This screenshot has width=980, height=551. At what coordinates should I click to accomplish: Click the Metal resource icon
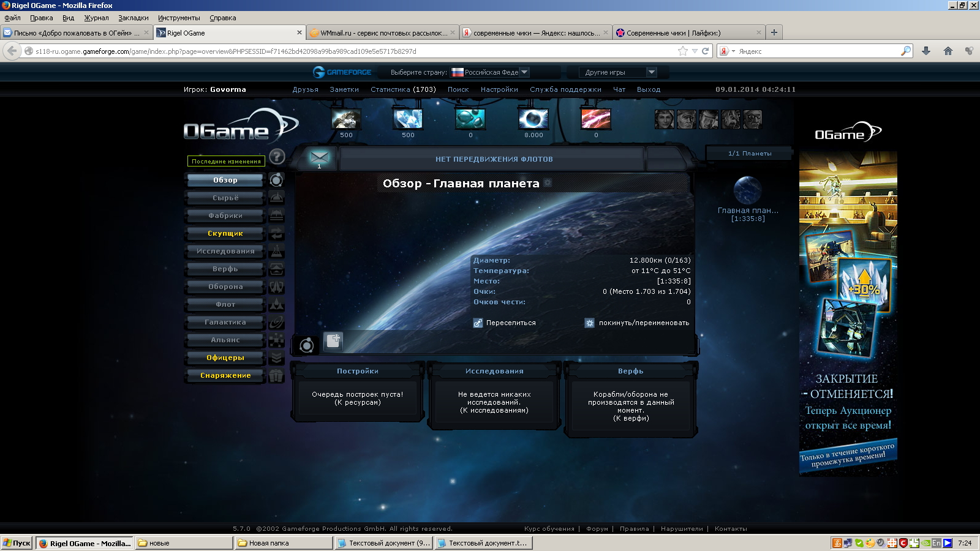click(346, 119)
